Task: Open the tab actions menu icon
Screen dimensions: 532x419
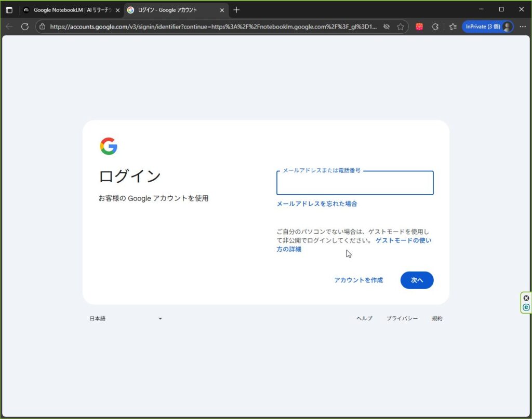Action: click(9, 10)
